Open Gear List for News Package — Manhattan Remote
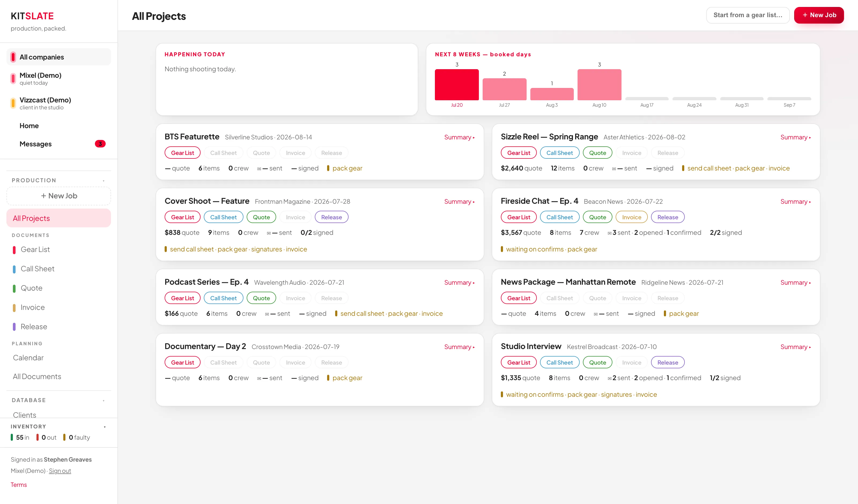 tap(519, 298)
